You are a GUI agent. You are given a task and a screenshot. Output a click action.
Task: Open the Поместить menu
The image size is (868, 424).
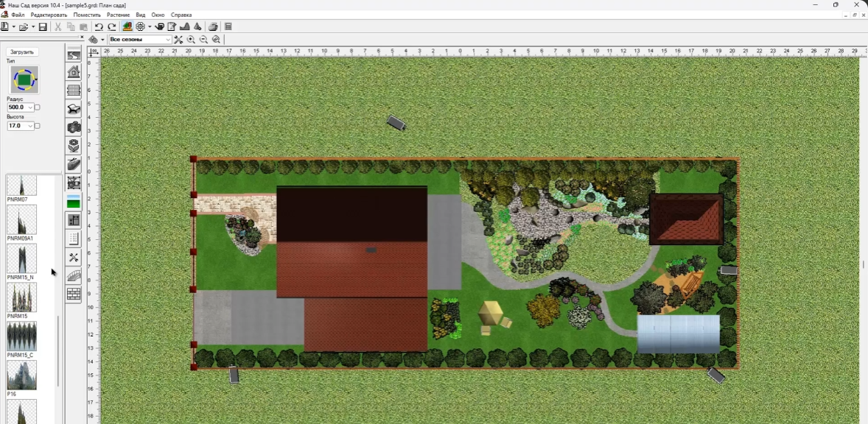click(x=87, y=15)
